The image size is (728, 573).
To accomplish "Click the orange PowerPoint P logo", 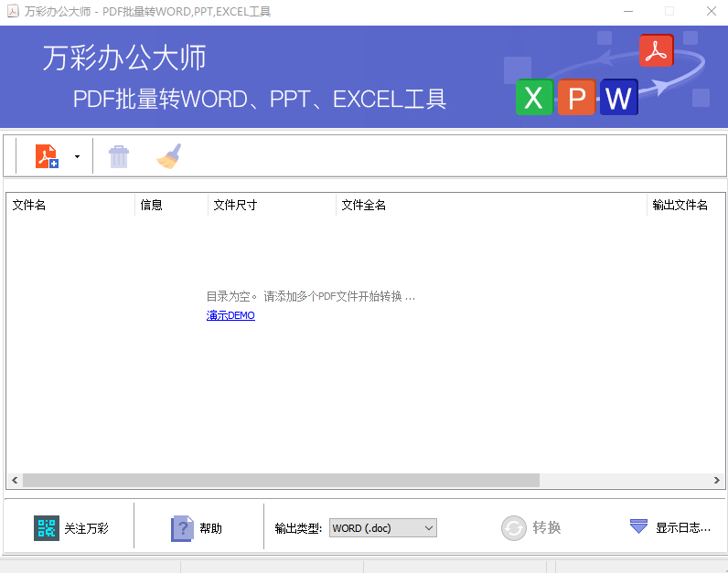I will [576, 98].
